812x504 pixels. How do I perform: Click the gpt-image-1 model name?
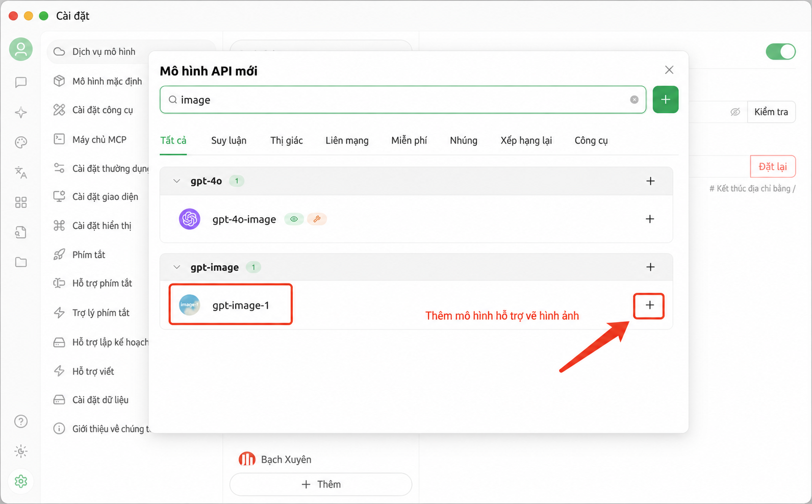point(241,306)
